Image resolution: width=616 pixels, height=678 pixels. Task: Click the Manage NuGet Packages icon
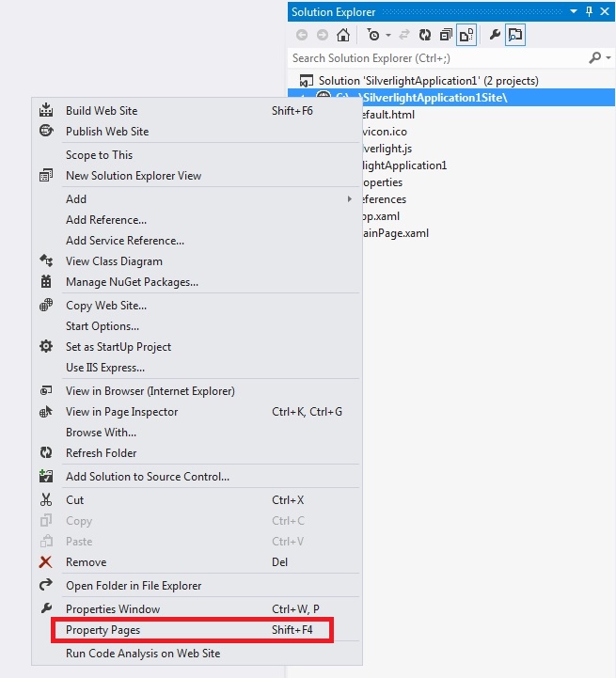(46, 282)
